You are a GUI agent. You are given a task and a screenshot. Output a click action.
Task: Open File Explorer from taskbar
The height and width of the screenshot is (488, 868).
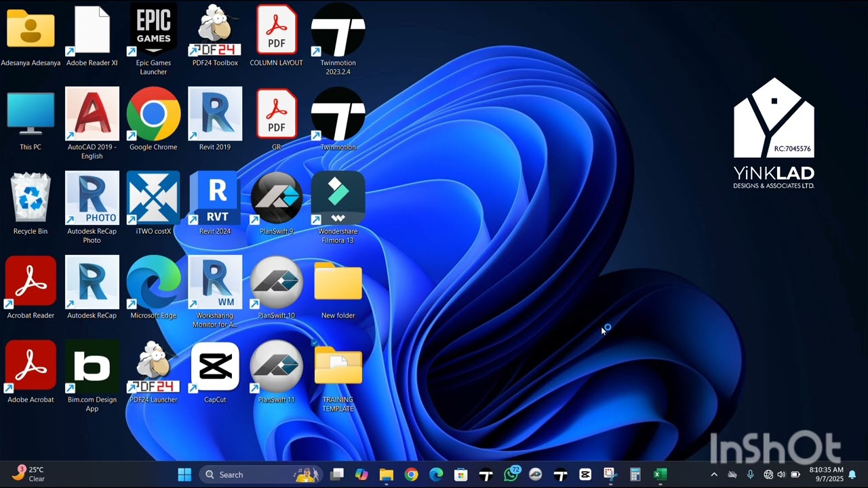pyautogui.click(x=386, y=474)
